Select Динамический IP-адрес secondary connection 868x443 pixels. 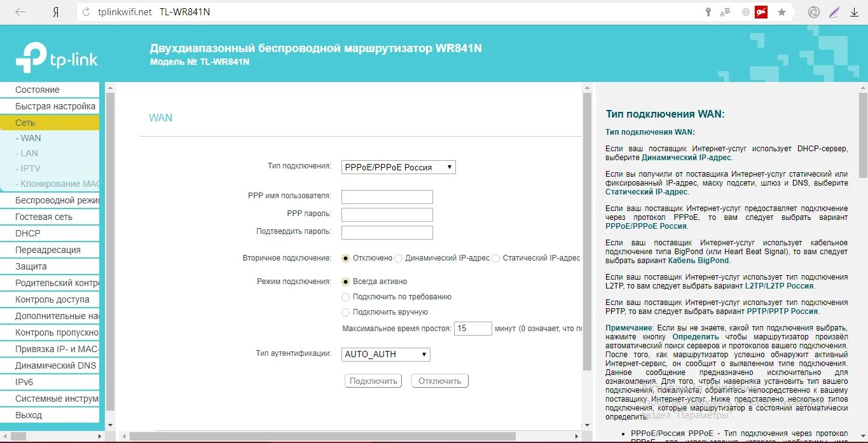click(x=399, y=258)
